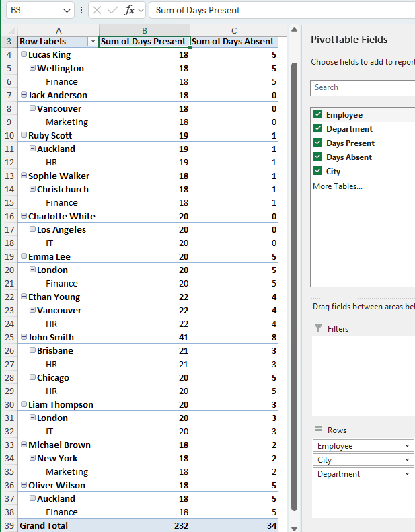
Task: Uncheck the City field checkbox
Action: click(x=318, y=172)
